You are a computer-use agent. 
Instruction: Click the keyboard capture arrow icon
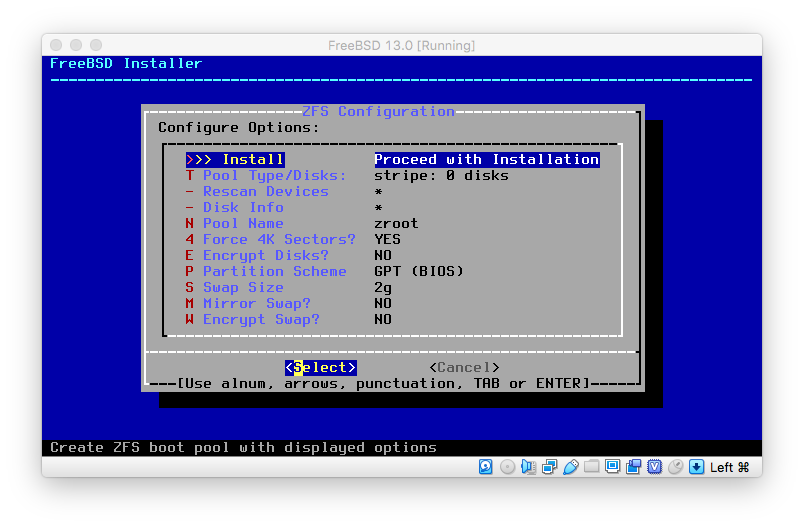pyautogui.click(x=697, y=467)
